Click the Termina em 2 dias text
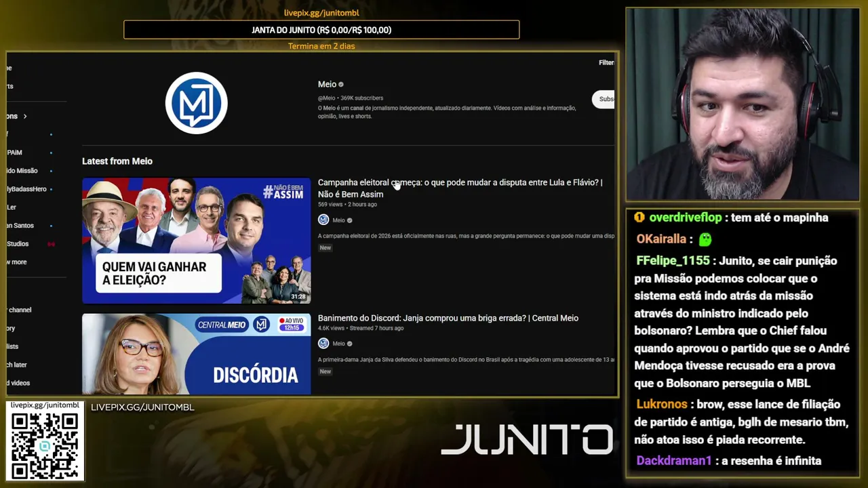Viewport: 868px width, 488px height. (321, 46)
